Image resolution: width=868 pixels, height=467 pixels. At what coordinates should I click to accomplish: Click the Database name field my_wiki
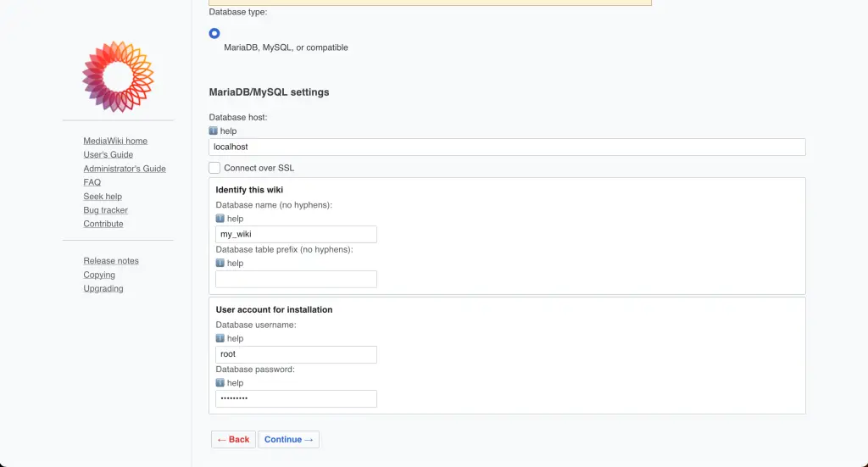[296, 234]
